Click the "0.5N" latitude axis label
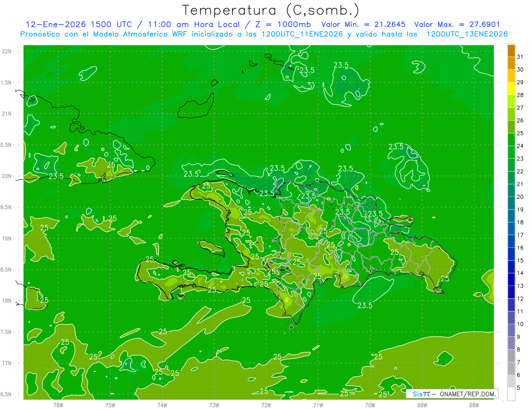 click(7, 145)
